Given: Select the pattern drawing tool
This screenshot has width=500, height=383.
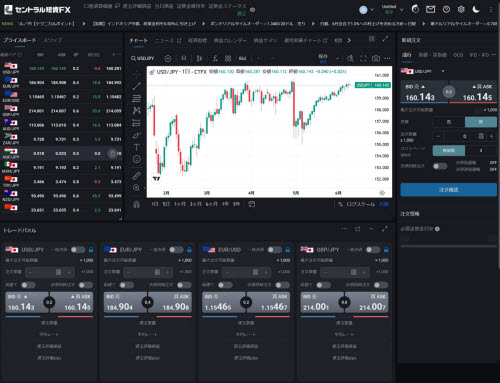Looking at the screenshot, I should click(x=136, y=110).
